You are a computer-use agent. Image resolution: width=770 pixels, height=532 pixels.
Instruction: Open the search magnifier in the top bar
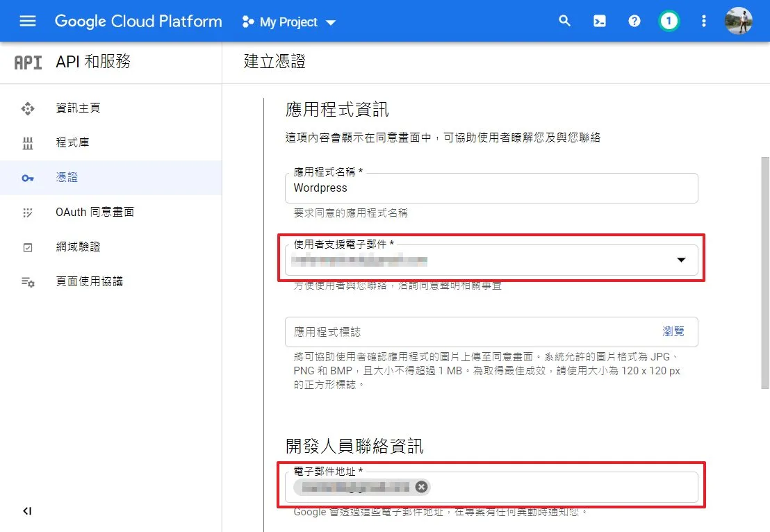[x=564, y=21]
